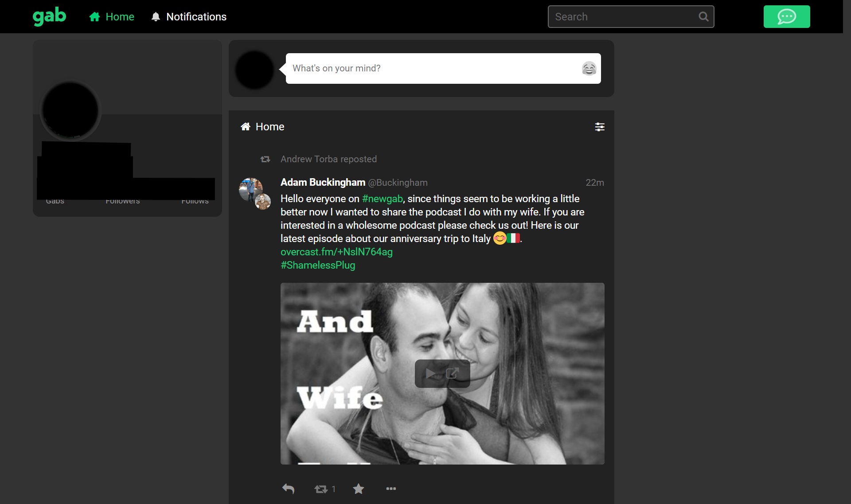The image size is (851, 504).
Task: Open feed filters with the sliders icon
Action: [x=600, y=127]
